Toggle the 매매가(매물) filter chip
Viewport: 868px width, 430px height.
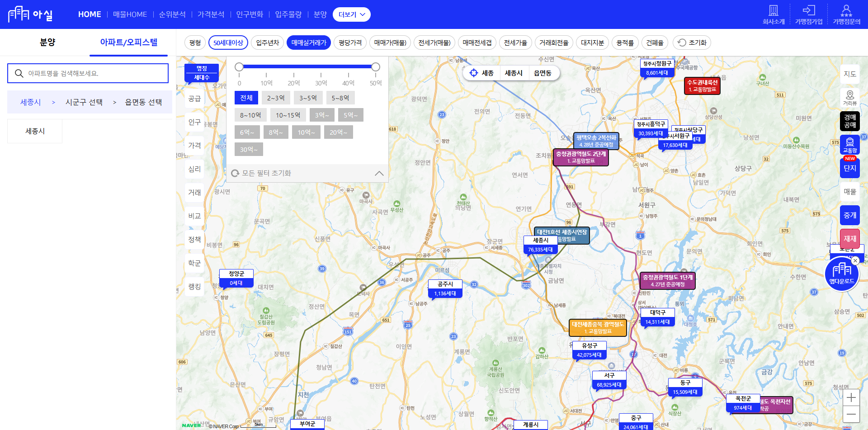pyautogui.click(x=390, y=43)
